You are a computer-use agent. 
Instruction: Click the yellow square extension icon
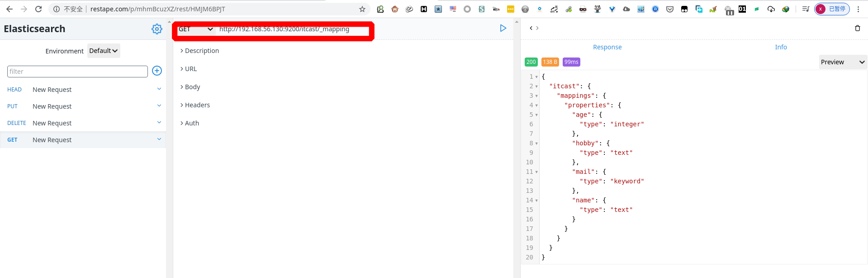[x=511, y=9]
